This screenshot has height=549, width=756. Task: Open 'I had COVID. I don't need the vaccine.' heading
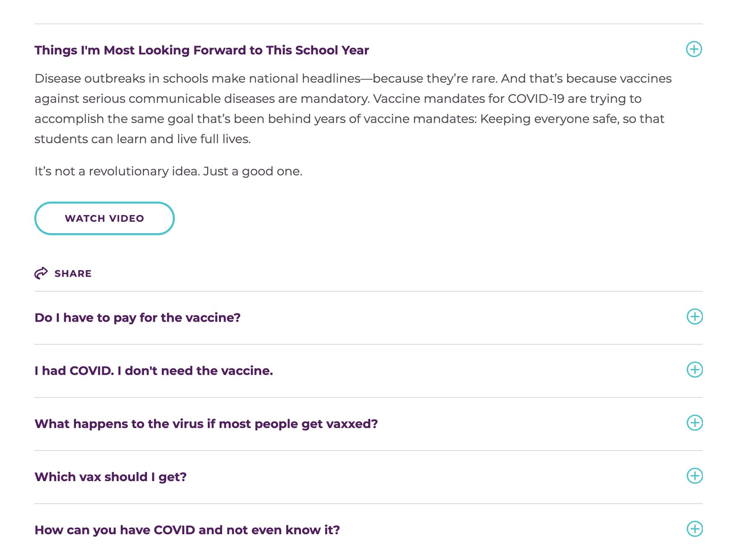(154, 371)
